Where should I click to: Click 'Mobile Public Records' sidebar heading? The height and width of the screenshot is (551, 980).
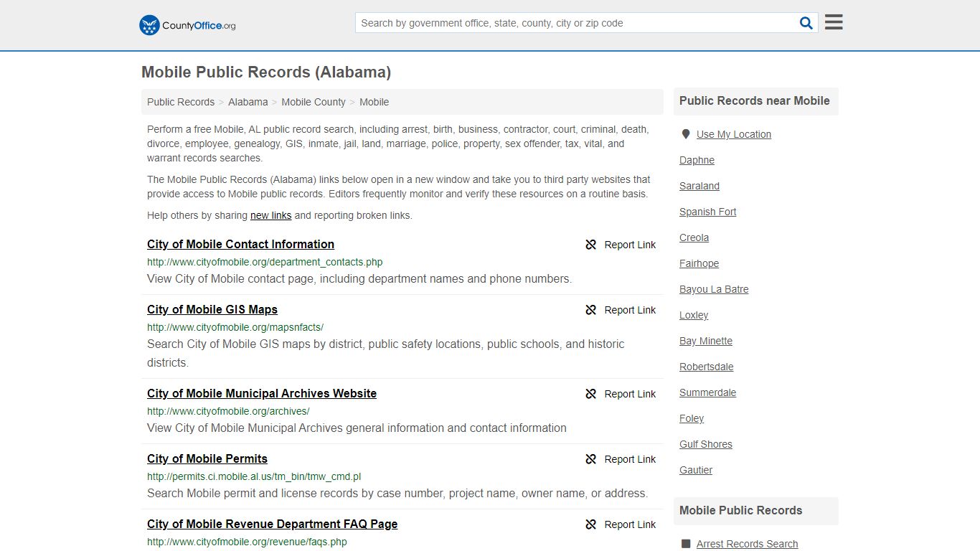click(x=740, y=510)
